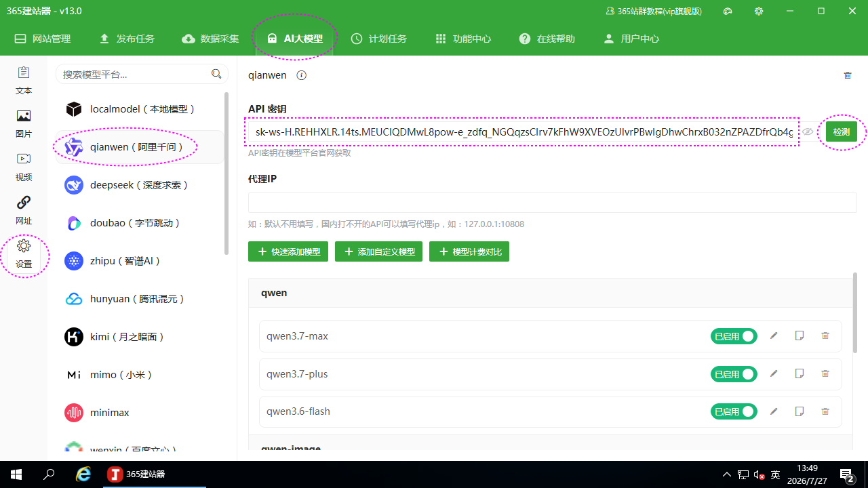Open the 设置 sidebar icon

[x=24, y=254]
